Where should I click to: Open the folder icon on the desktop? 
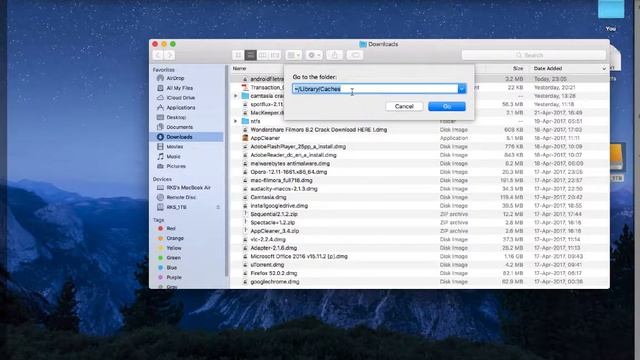[x=611, y=8]
